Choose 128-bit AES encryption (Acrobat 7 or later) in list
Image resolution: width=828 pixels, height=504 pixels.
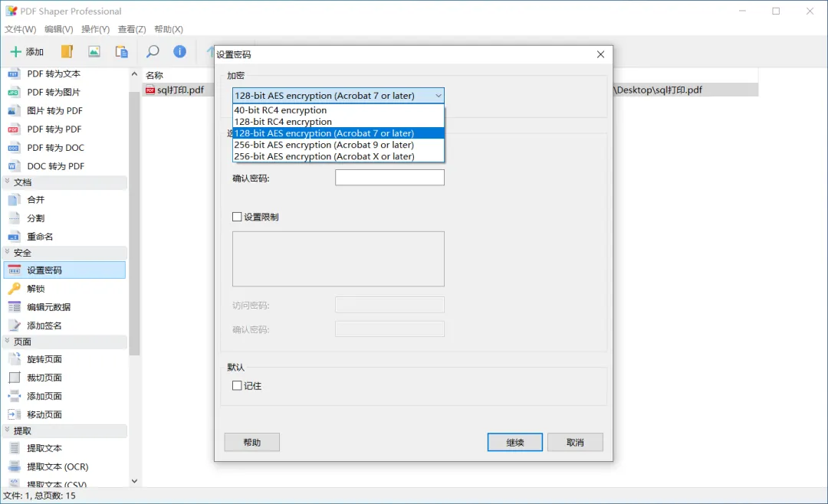(339, 133)
